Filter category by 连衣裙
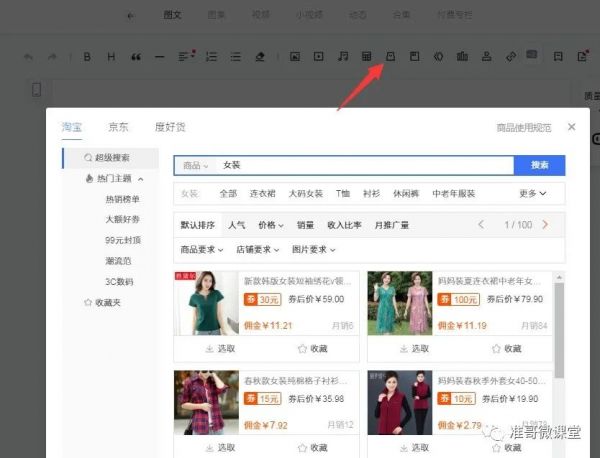 (x=262, y=194)
